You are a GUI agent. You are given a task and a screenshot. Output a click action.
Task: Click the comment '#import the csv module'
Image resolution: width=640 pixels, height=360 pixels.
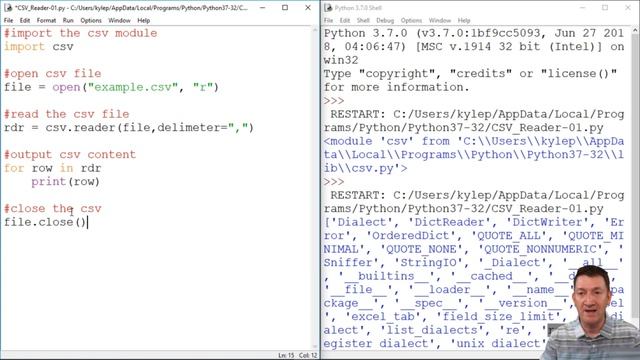pyautogui.click(x=80, y=33)
